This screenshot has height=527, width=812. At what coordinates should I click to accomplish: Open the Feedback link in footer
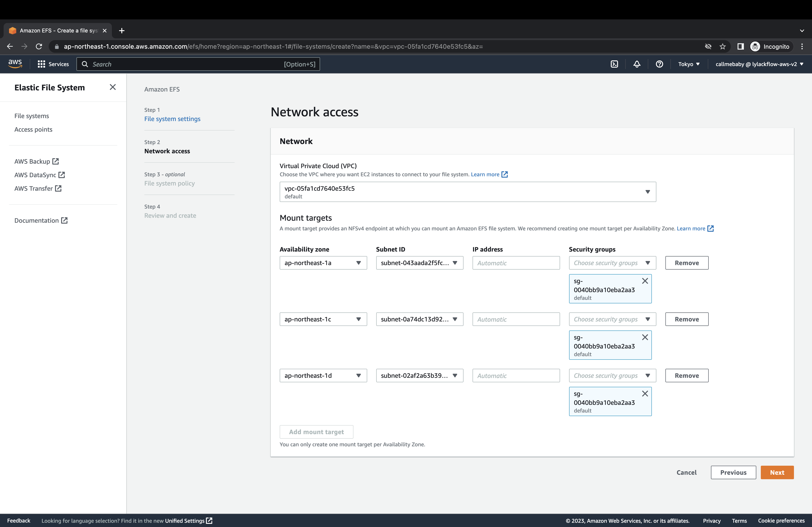(x=19, y=520)
